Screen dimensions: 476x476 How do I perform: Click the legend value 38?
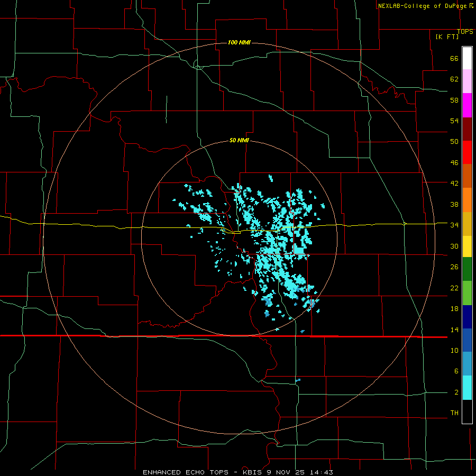pos(454,204)
